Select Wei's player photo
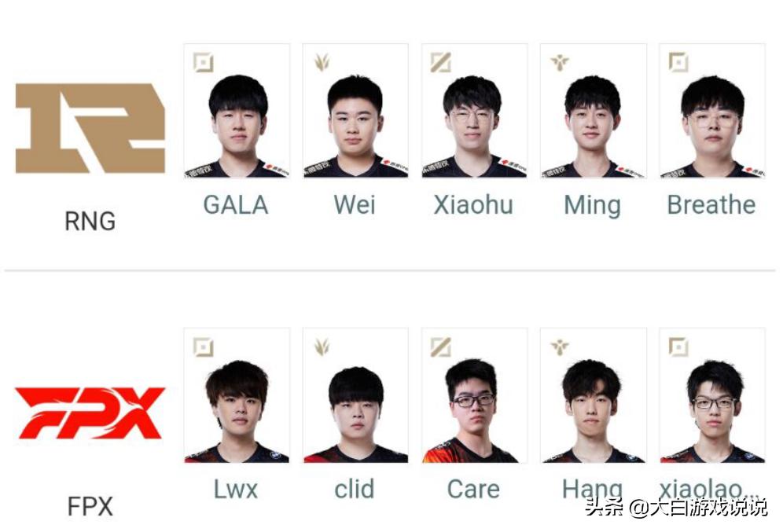Viewport: 783px width, 532px height. point(355,111)
